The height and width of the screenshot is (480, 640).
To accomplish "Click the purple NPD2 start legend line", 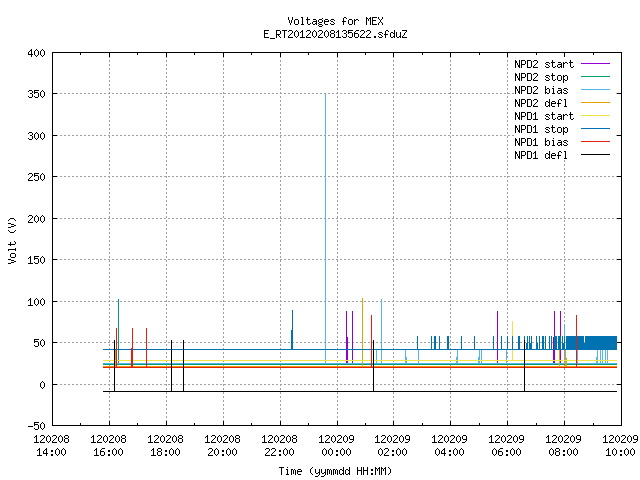I will tap(595, 64).
